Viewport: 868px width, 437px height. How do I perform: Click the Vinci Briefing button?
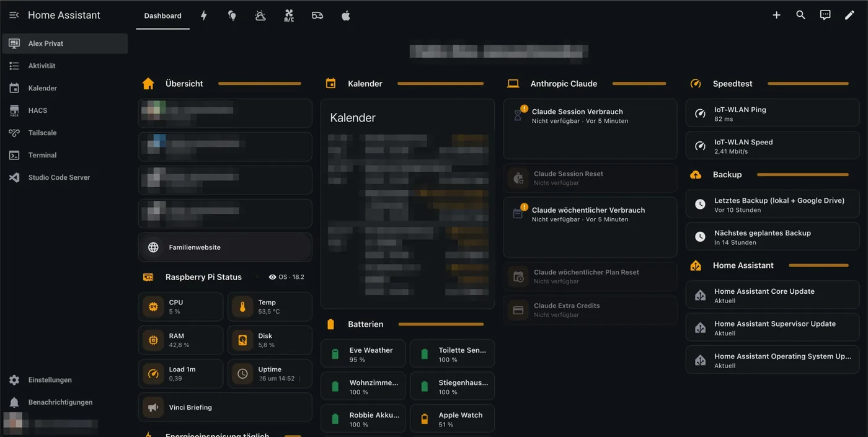pos(225,407)
